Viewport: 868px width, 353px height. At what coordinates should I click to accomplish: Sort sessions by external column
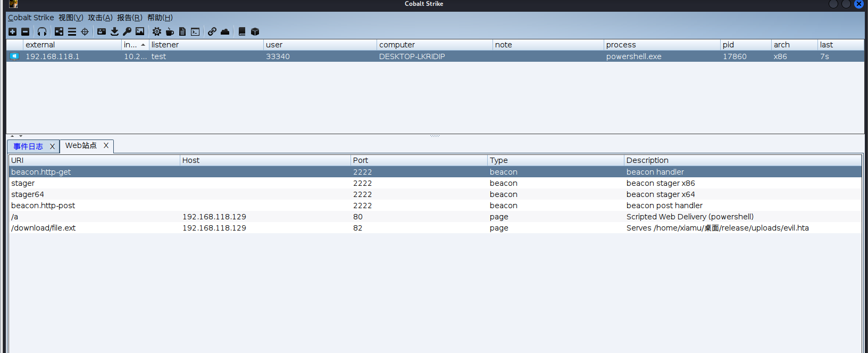click(x=72, y=45)
